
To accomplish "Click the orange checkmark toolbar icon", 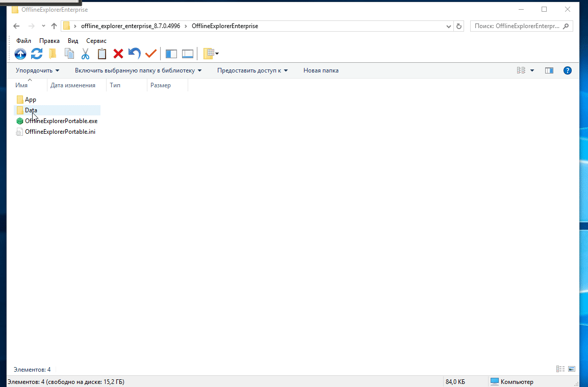I will point(151,54).
